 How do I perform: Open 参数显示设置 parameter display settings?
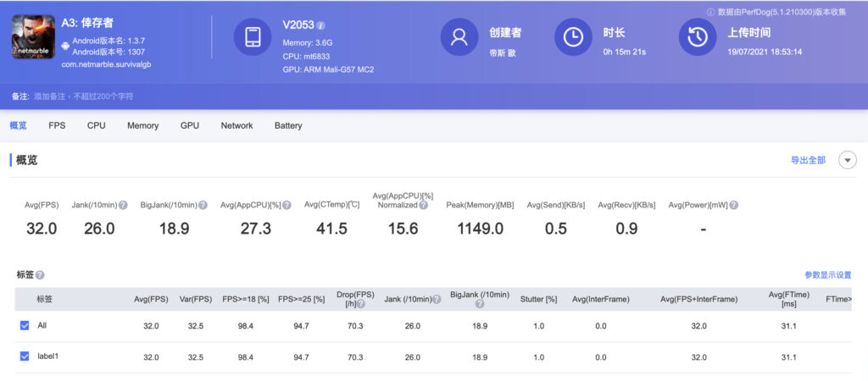click(828, 275)
